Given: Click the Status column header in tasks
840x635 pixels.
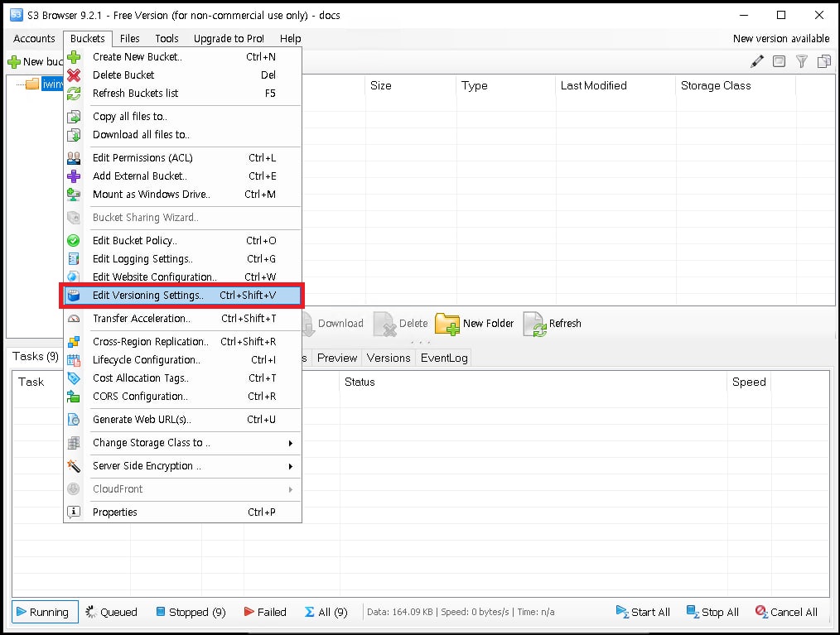Looking at the screenshot, I should click(533, 382).
